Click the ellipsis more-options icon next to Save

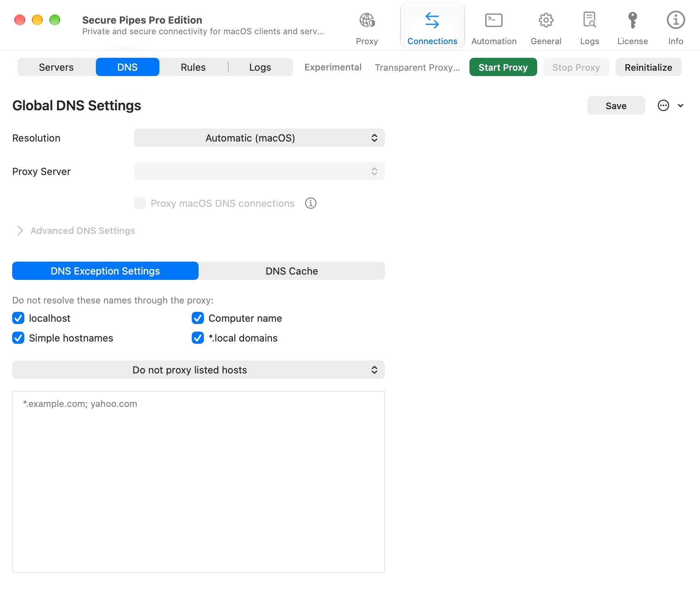[x=663, y=105]
